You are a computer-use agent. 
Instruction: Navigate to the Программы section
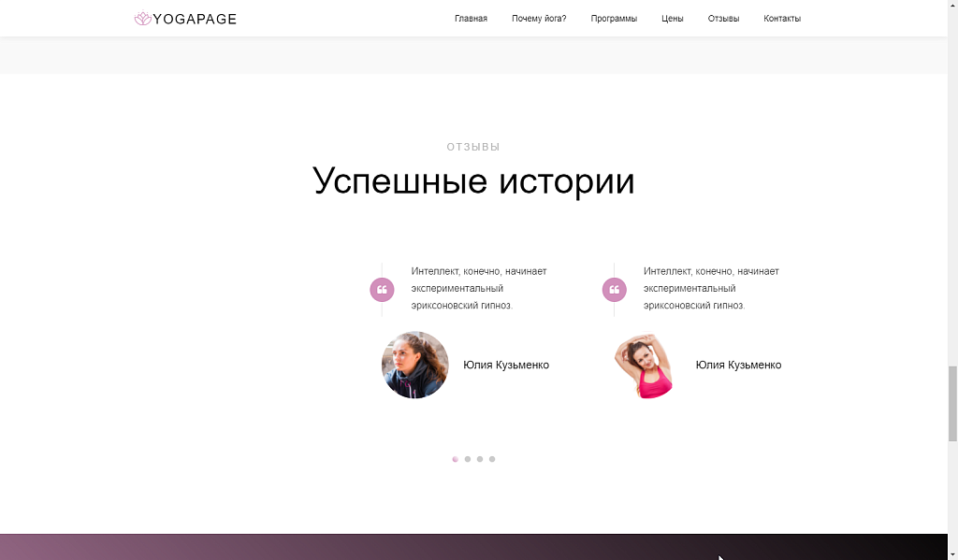point(613,18)
